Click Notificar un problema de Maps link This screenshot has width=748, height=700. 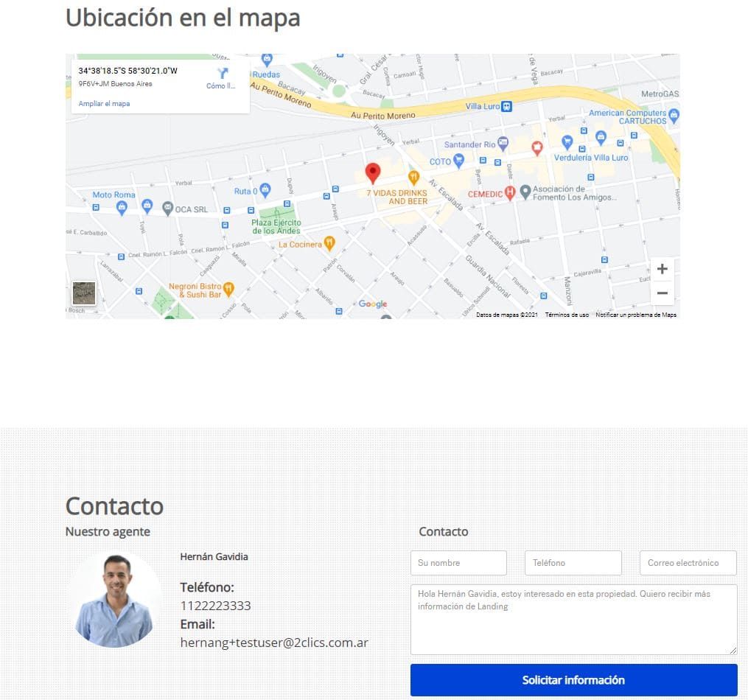(x=636, y=315)
